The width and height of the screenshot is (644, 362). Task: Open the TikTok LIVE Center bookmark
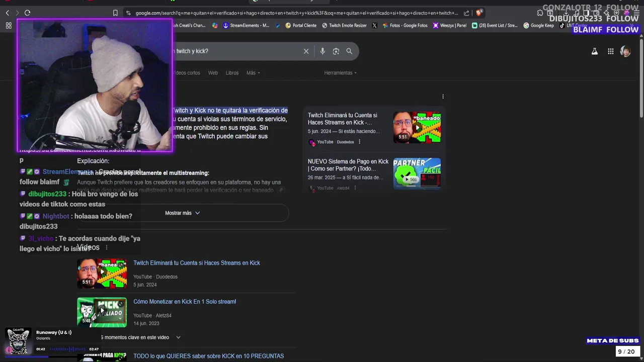(x=573, y=26)
